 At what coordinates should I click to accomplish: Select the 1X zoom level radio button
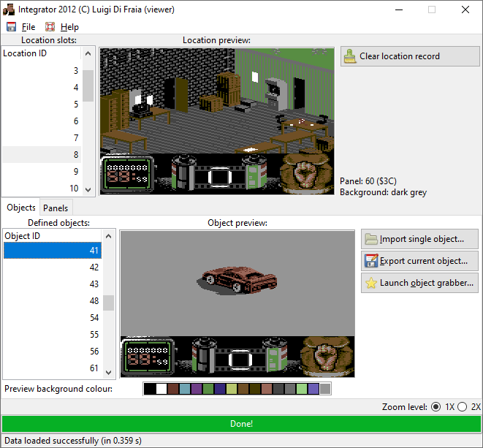tap(436, 406)
